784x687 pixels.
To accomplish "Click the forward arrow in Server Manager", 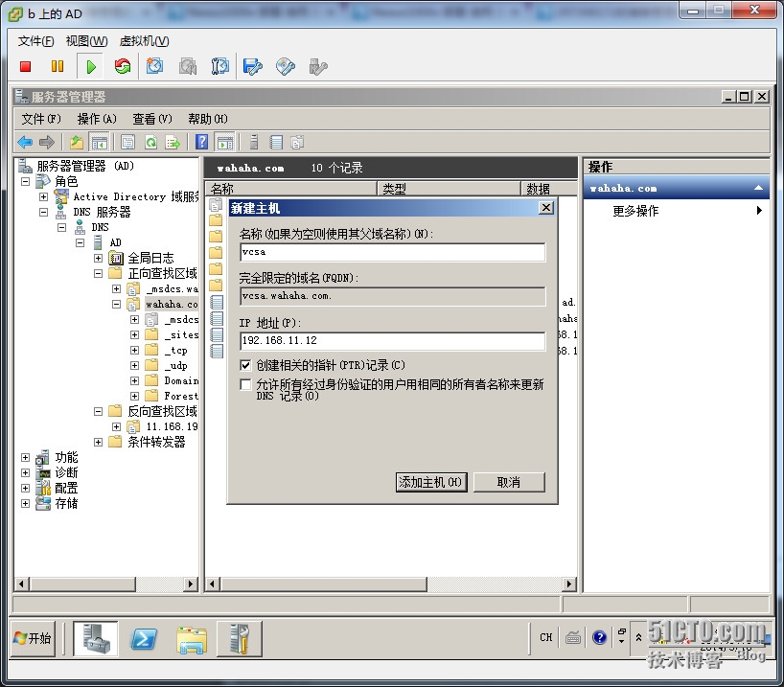I will coord(47,143).
